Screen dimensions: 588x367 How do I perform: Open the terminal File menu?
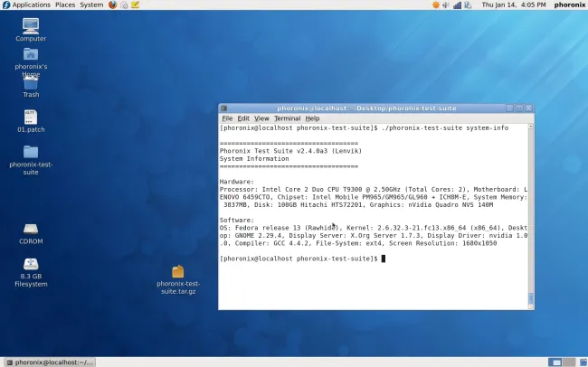[227, 118]
